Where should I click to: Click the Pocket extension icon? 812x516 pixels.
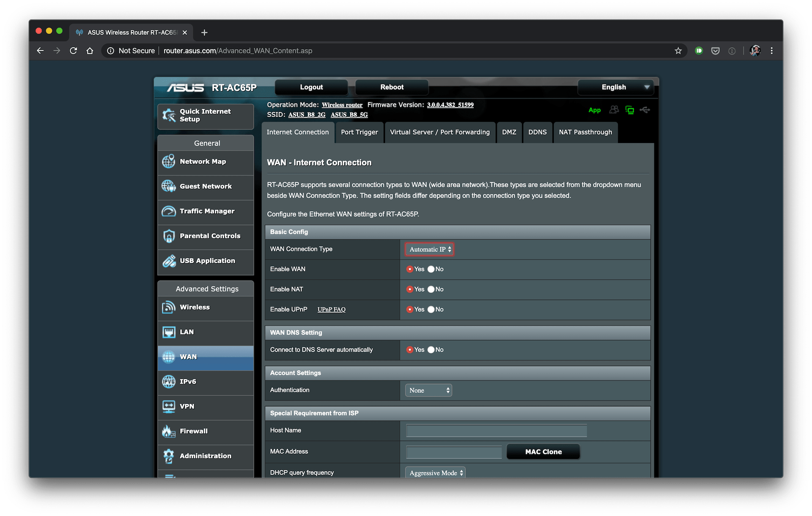point(715,51)
